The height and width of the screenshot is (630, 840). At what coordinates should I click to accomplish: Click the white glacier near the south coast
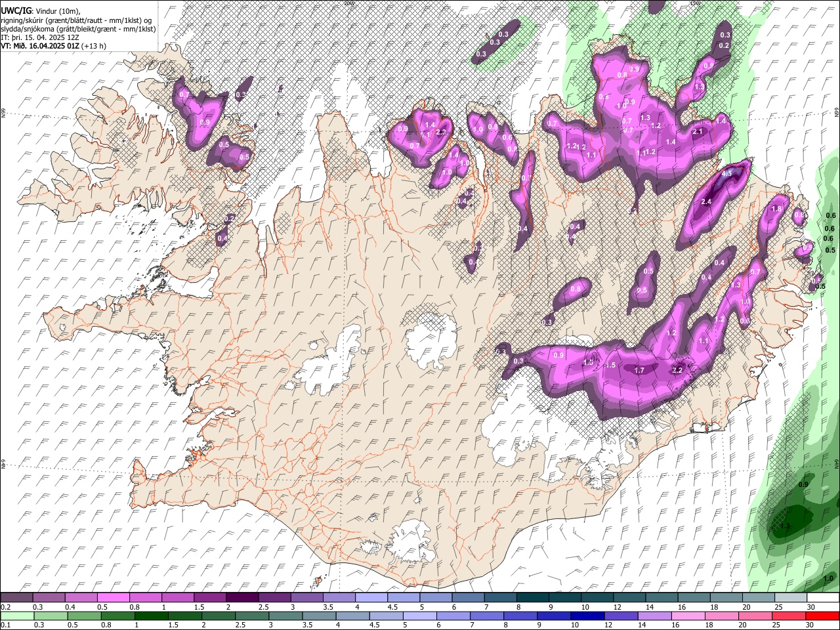point(411,540)
